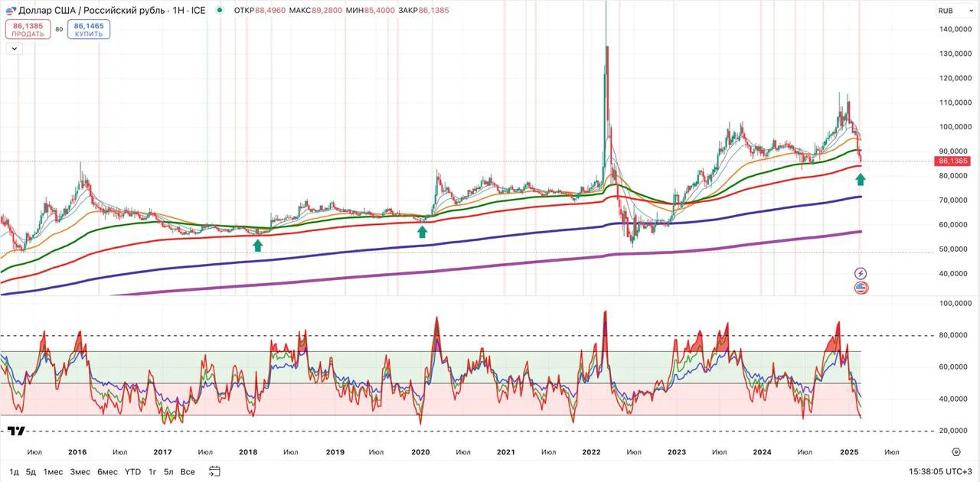This screenshot has width=980, height=482.
Task: Click the green arrow marker near 2020
Action: [422, 231]
